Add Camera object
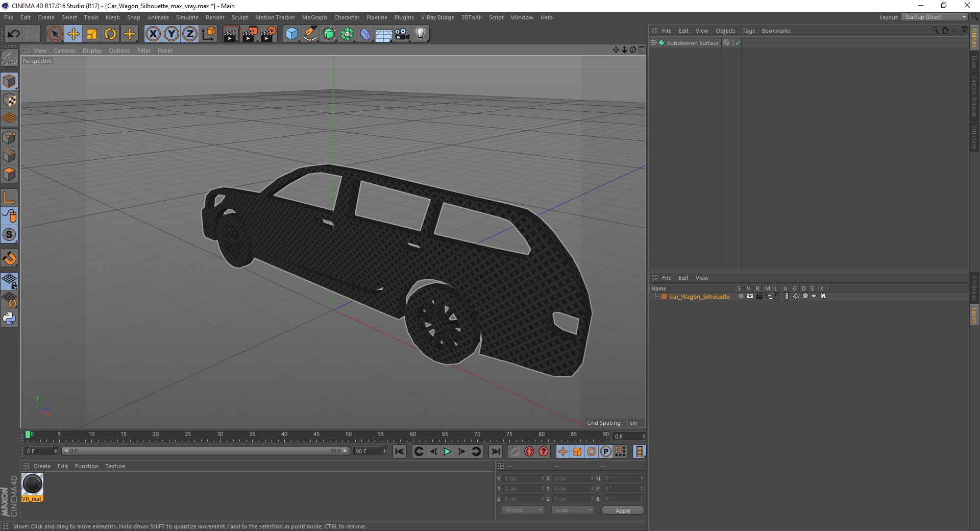Viewport: 980px width, 531px height. (x=402, y=34)
